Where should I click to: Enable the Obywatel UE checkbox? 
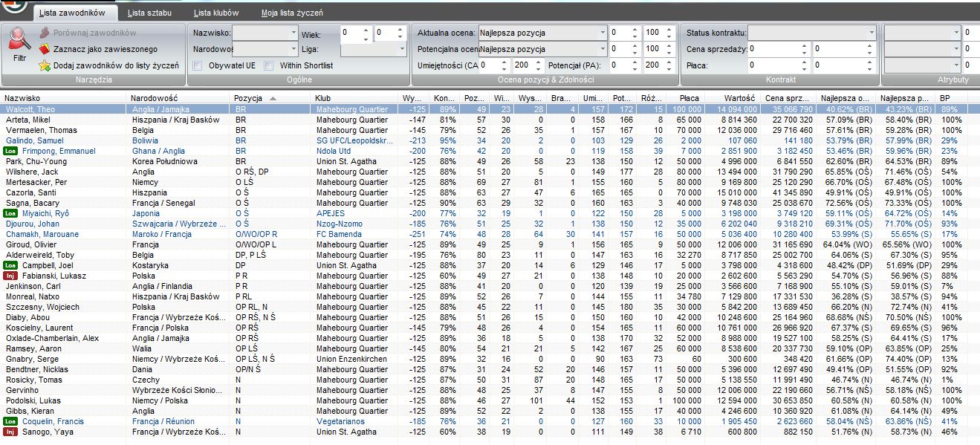(198, 65)
